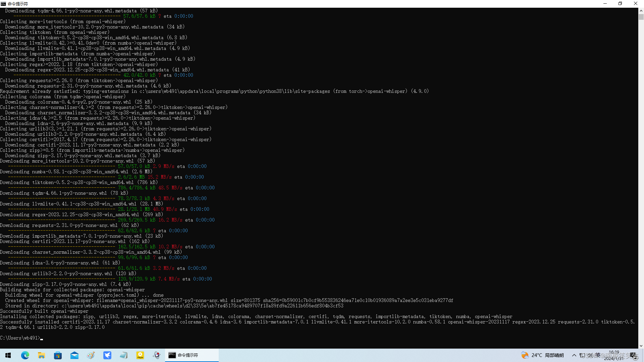Open the Notepad taskbar icon
This screenshot has height=362, width=644.
pos(123,355)
